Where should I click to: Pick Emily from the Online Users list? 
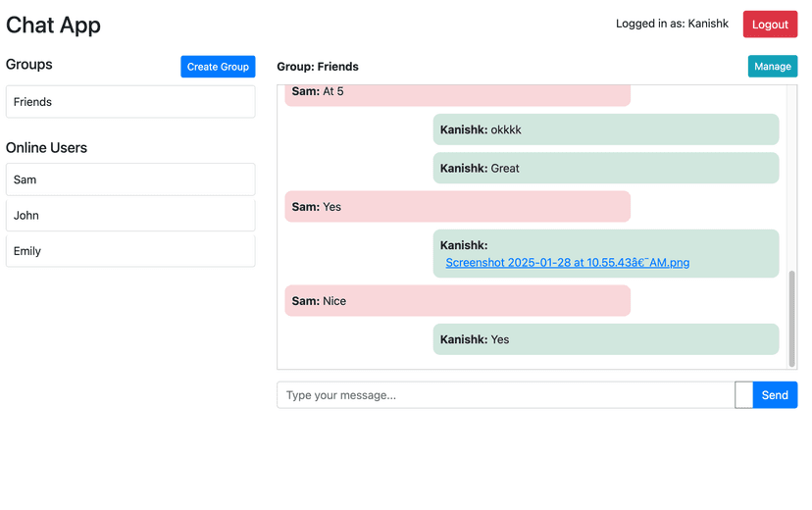(130, 251)
